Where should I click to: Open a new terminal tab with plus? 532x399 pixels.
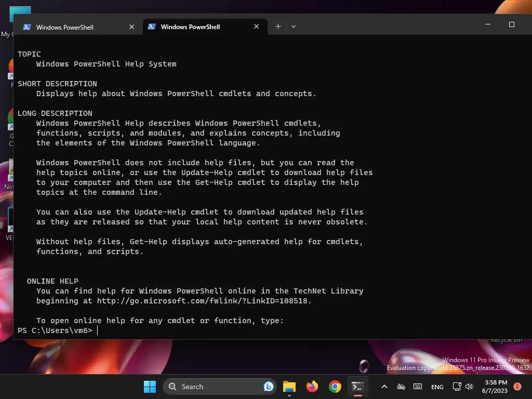pyautogui.click(x=278, y=26)
